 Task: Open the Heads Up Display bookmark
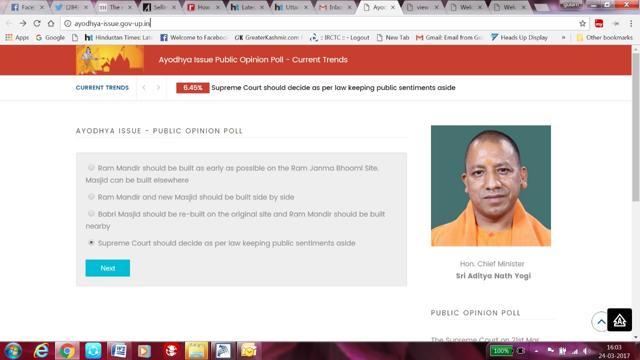(519, 38)
